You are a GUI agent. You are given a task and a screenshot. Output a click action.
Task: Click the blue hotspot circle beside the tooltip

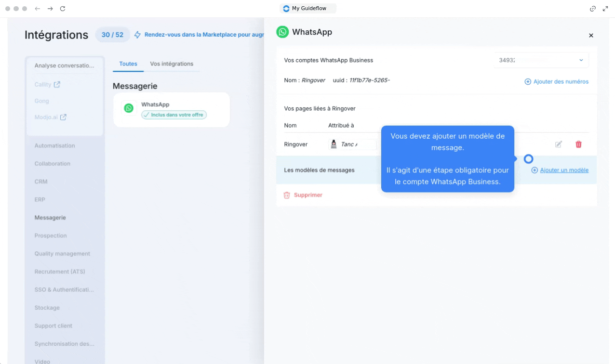(x=528, y=158)
